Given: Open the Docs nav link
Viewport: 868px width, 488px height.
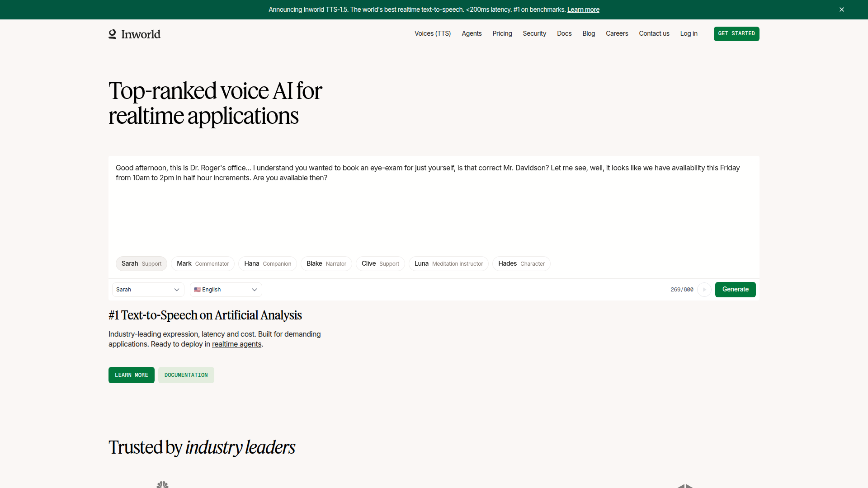Looking at the screenshot, I should (564, 33).
